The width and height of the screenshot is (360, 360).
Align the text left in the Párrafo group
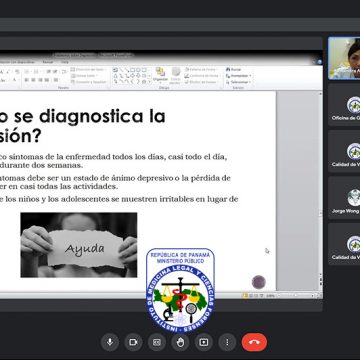click(x=27, y=80)
